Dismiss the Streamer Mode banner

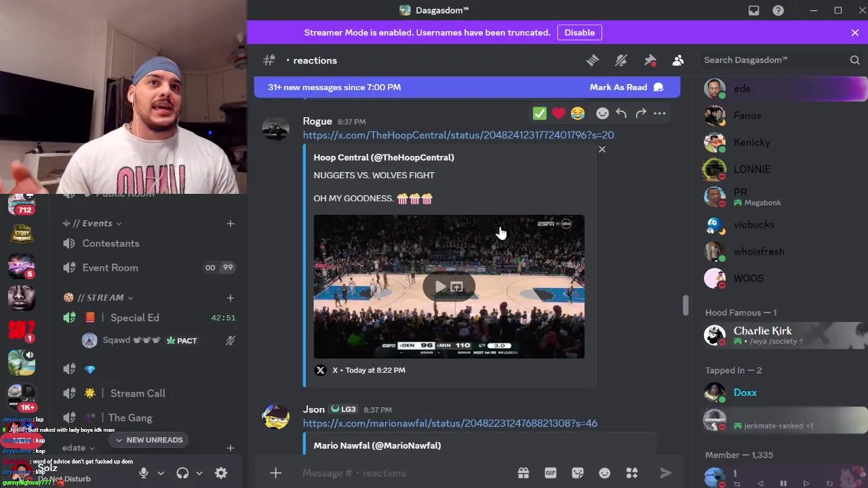tap(855, 33)
